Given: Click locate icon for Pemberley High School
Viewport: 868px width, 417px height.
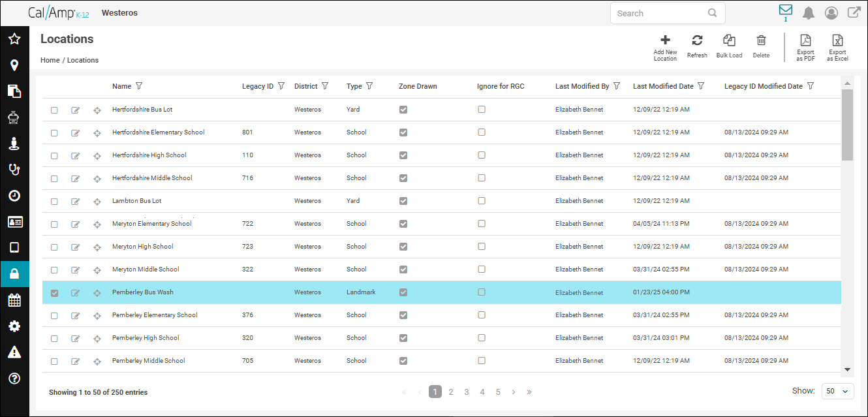Looking at the screenshot, I should pos(97,338).
